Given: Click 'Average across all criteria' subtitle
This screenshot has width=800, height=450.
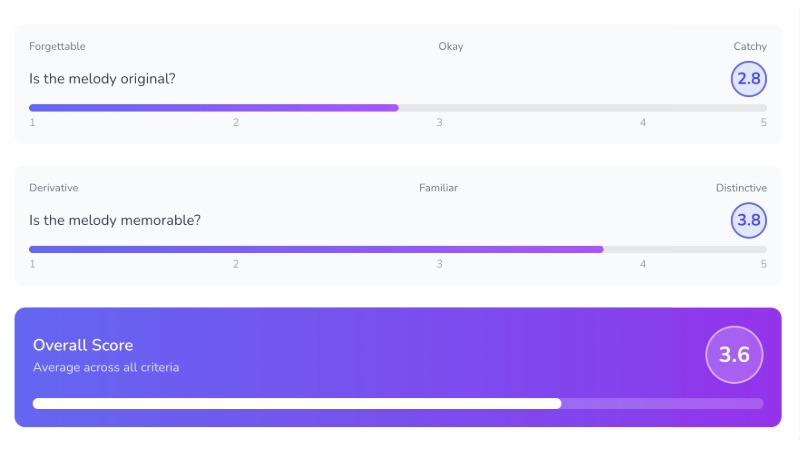Looking at the screenshot, I should [106, 367].
